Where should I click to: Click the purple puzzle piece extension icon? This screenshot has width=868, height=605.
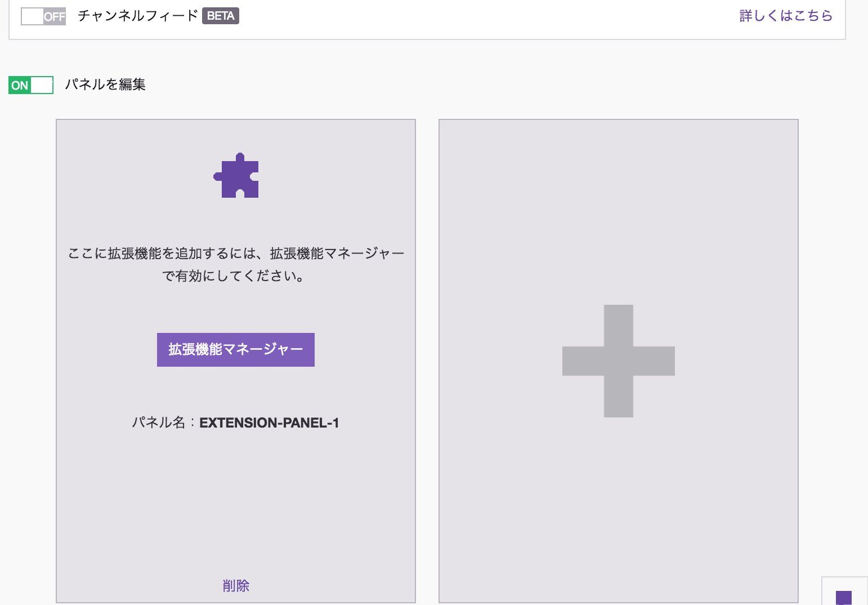[x=236, y=175]
